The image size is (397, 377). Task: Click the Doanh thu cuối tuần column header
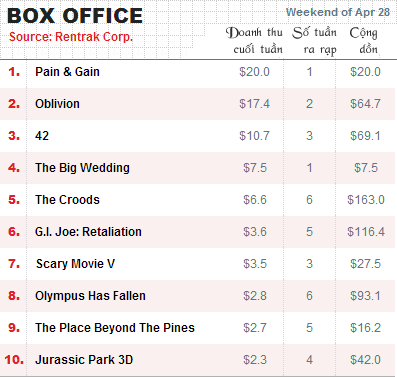(x=254, y=41)
